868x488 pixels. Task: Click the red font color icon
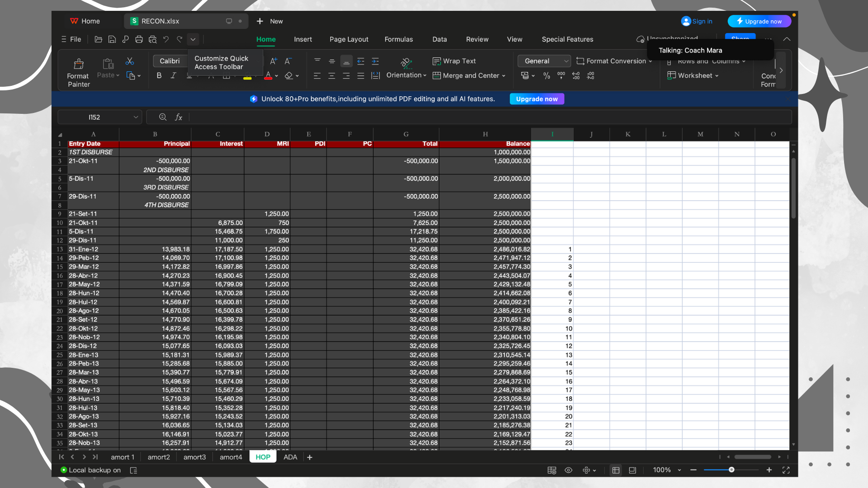(x=268, y=75)
